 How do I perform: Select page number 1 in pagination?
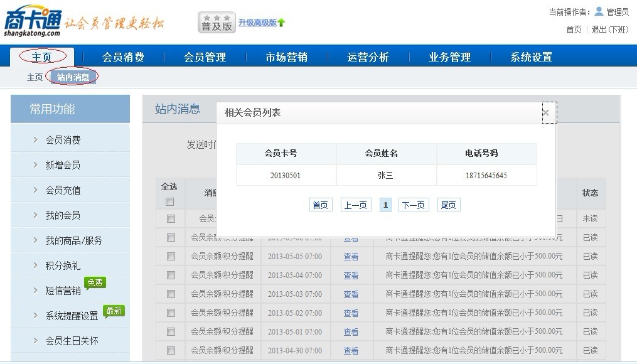point(385,205)
